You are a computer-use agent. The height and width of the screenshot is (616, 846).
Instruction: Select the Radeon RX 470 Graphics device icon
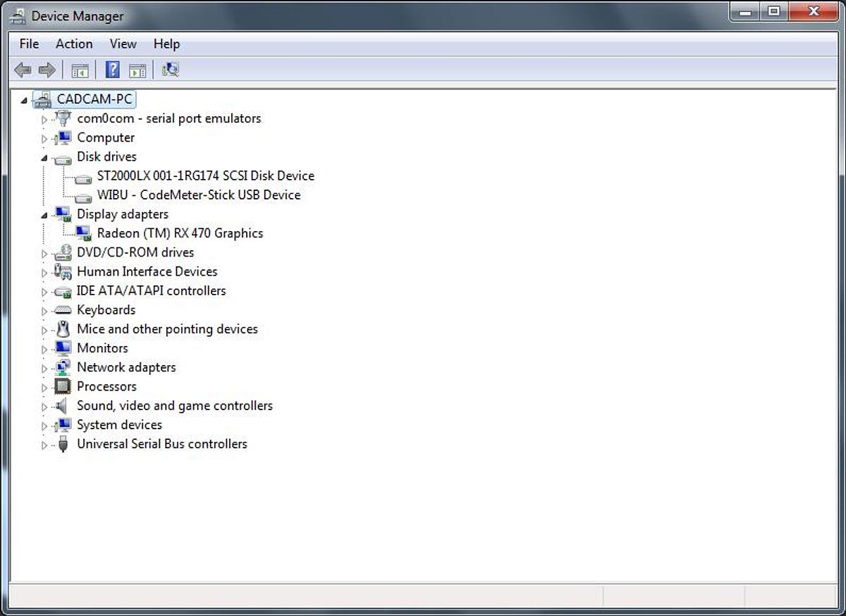tap(83, 233)
